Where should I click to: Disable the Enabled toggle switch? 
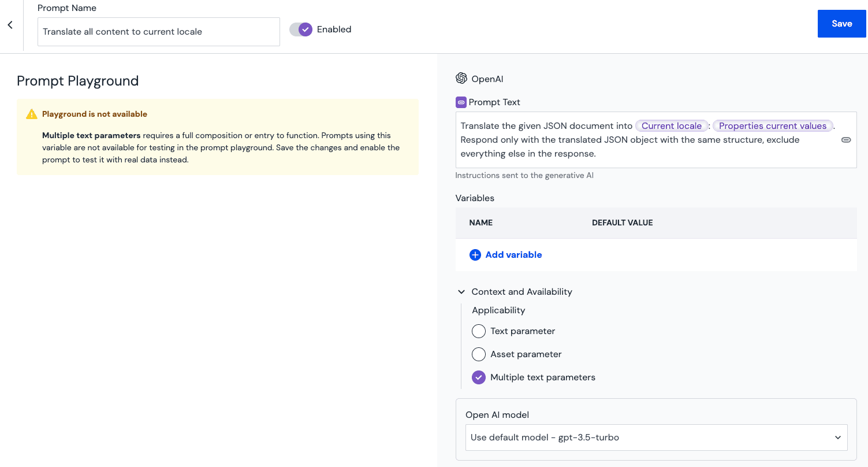coord(301,29)
